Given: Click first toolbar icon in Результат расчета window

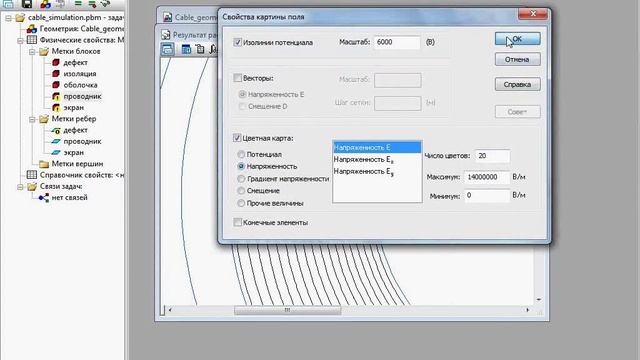Looking at the screenshot, I should tap(167, 49).
